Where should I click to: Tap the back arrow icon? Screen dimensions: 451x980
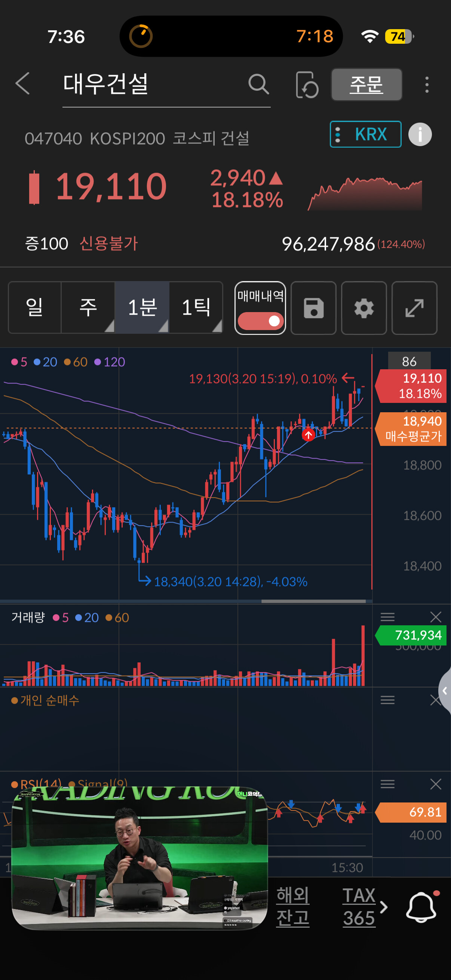point(23,83)
